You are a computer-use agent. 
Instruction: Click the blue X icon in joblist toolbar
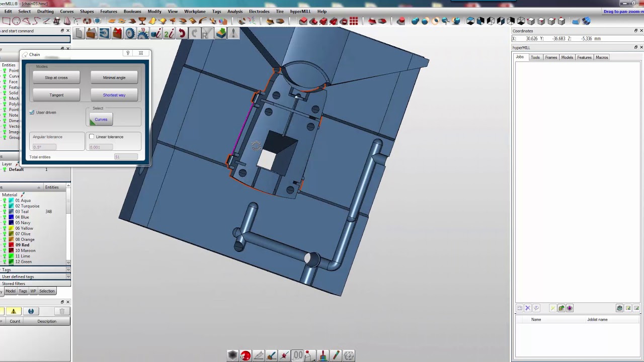pos(528,308)
